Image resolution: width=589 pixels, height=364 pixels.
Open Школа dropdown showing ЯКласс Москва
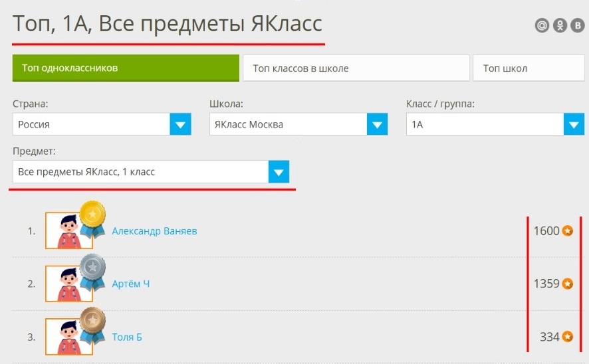click(x=298, y=124)
